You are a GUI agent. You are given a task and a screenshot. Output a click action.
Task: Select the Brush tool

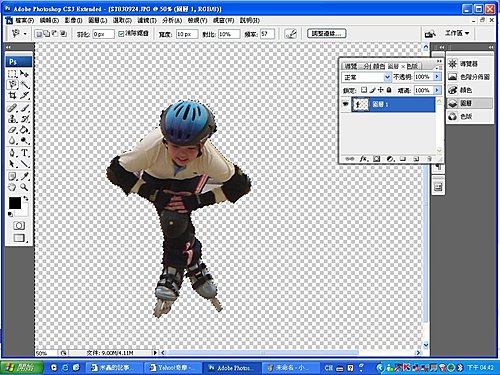(x=24, y=108)
